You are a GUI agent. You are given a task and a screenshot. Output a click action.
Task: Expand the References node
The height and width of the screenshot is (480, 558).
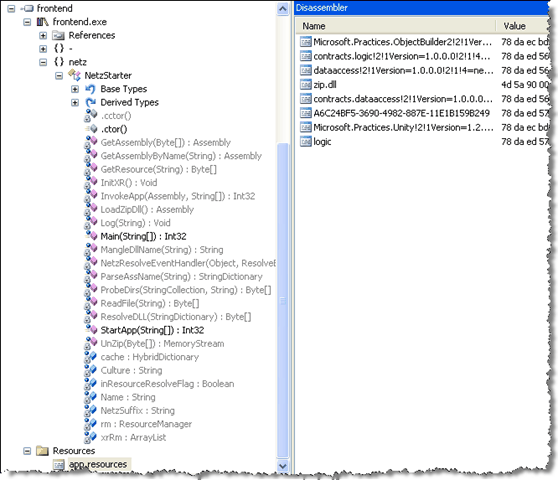coord(43,35)
